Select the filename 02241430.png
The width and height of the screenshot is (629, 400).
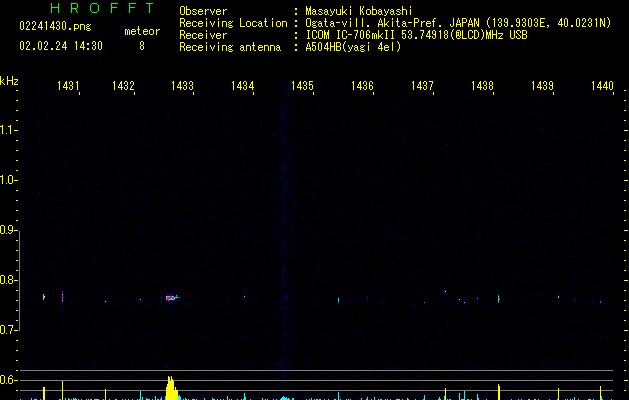click(x=55, y=26)
